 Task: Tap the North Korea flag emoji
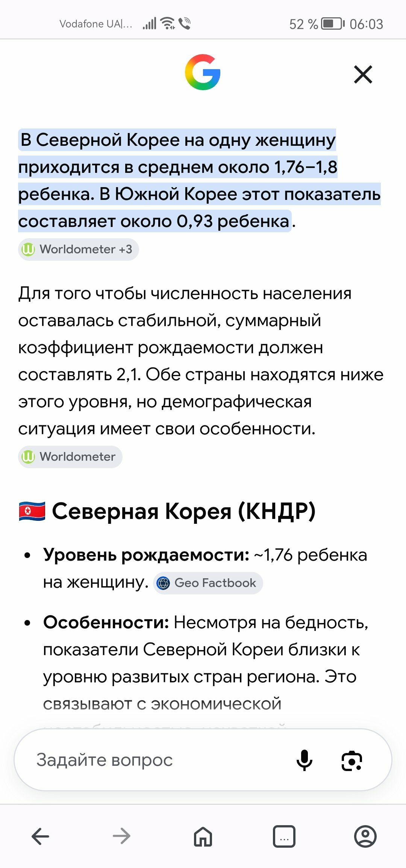(x=32, y=511)
